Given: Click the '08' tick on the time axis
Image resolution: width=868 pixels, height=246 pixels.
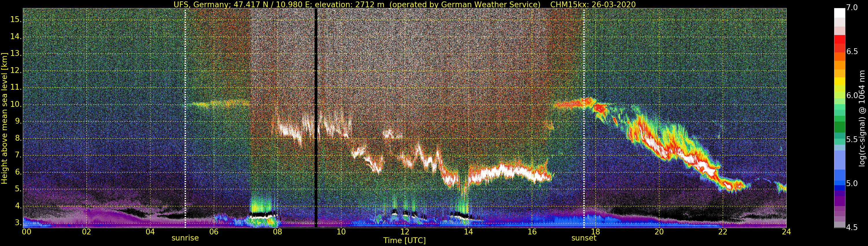Looking at the screenshot, I should [x=277, y=232].
